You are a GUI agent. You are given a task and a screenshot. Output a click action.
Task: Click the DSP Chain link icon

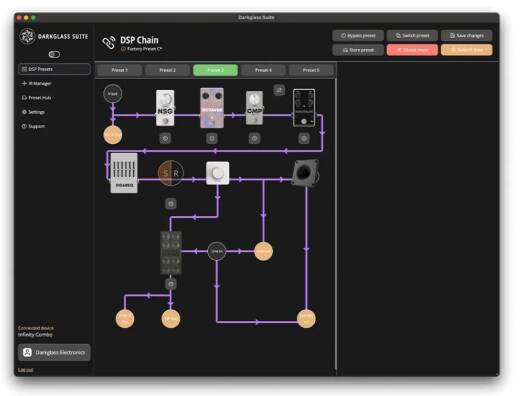point(109,43)
